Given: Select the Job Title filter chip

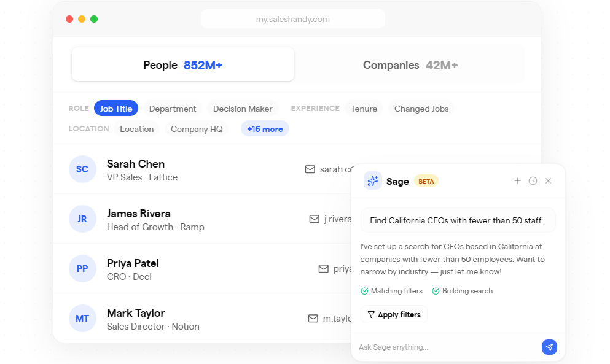Looking at the screenshot, I should [x=116, y=109].
